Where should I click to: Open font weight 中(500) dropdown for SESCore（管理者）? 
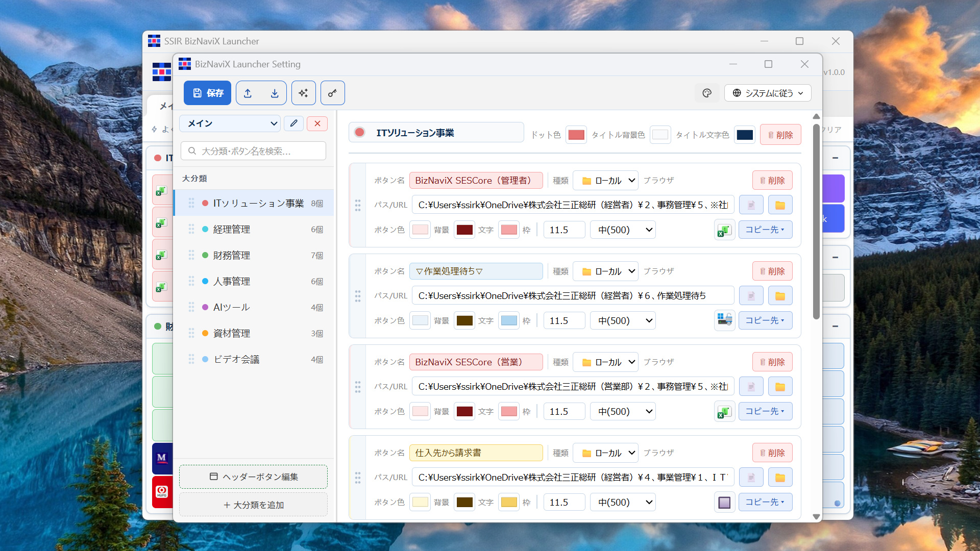coord(623,230)
